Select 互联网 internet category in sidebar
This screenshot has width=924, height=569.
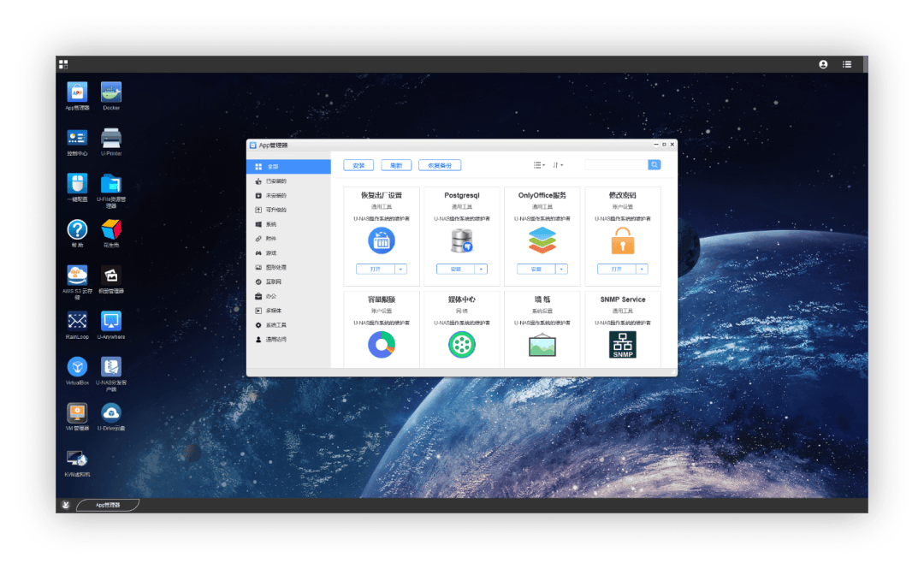pyautogui.click(x=289, y=282)
